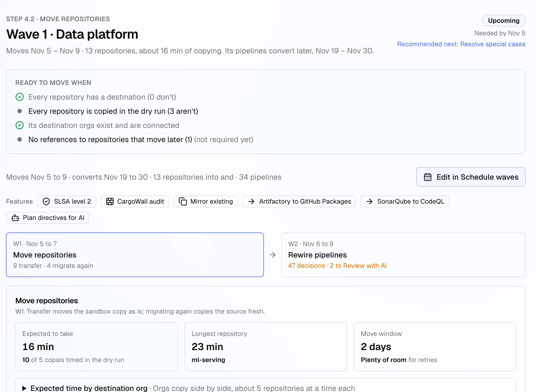Click the 'Expected to take 16 min' card

point(97,347)
